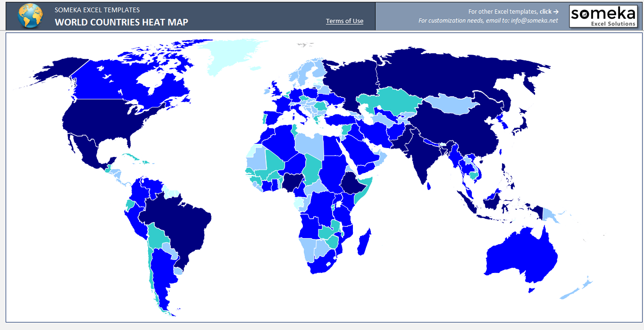Click Madagascar island on the map

tap(364, 241)
